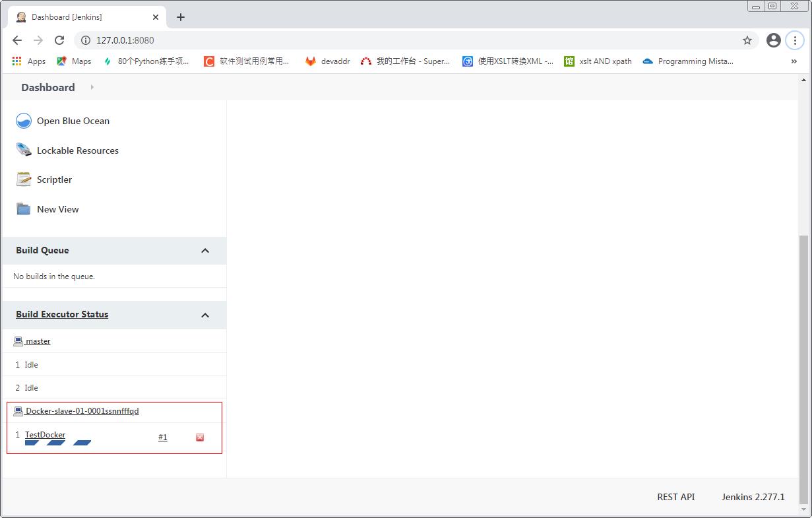This screenshot has height=518, width=812.
Task: Go back with browser back arrow
Action: click(17, 40)
